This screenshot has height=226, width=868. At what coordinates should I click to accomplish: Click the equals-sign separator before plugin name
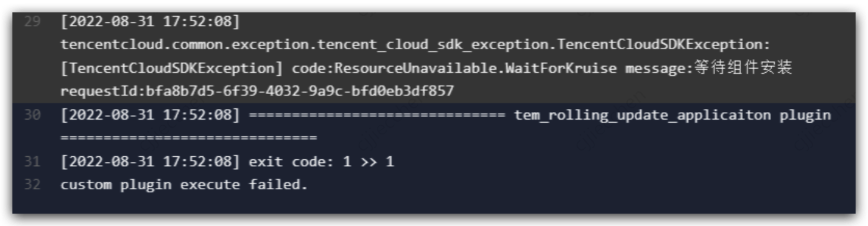377,115
